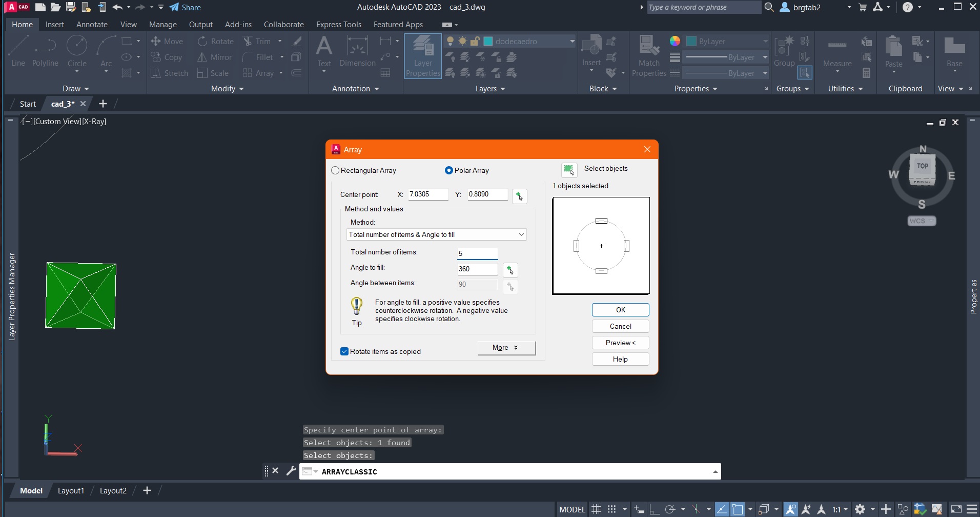The width and height of the screenshot is (980, 517).
Task: Toggle polar tracking in status bar
Action: (670, 509)
